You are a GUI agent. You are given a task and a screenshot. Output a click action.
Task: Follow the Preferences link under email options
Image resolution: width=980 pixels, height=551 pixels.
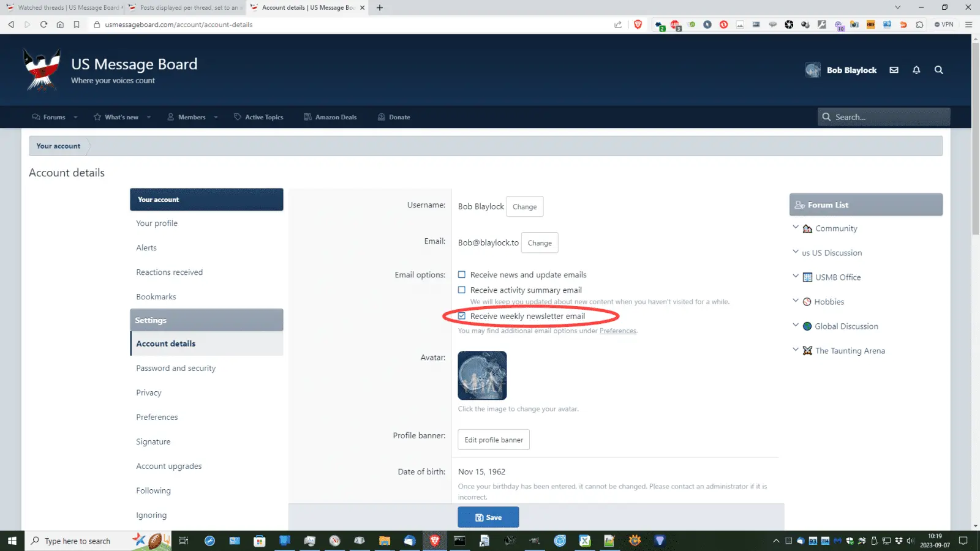(617, 331)
